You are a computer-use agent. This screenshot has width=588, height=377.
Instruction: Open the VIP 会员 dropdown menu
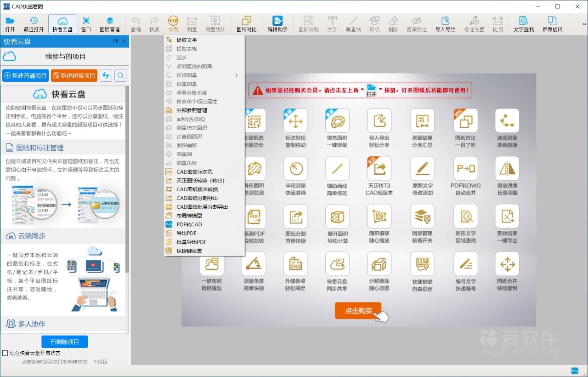pos(173,23)
